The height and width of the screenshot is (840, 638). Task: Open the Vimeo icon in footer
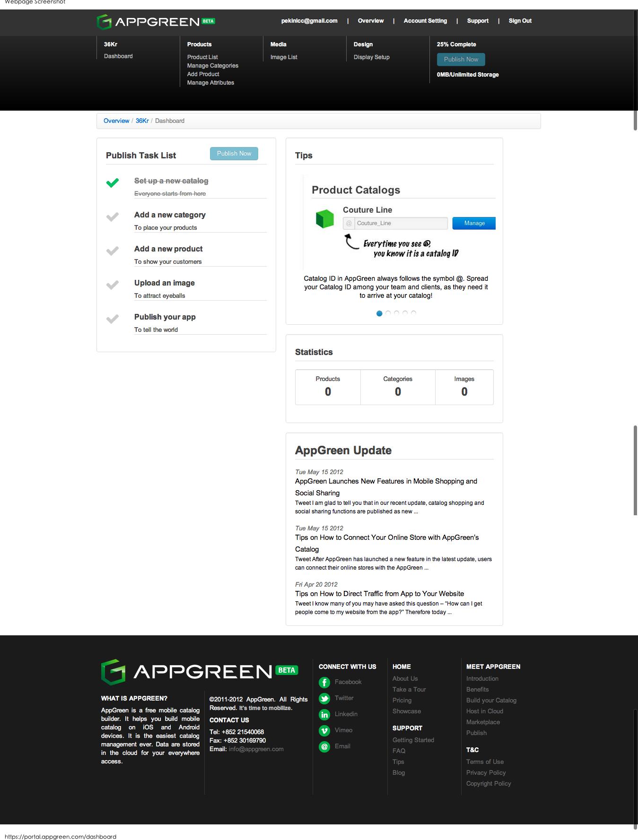point(324,730)
